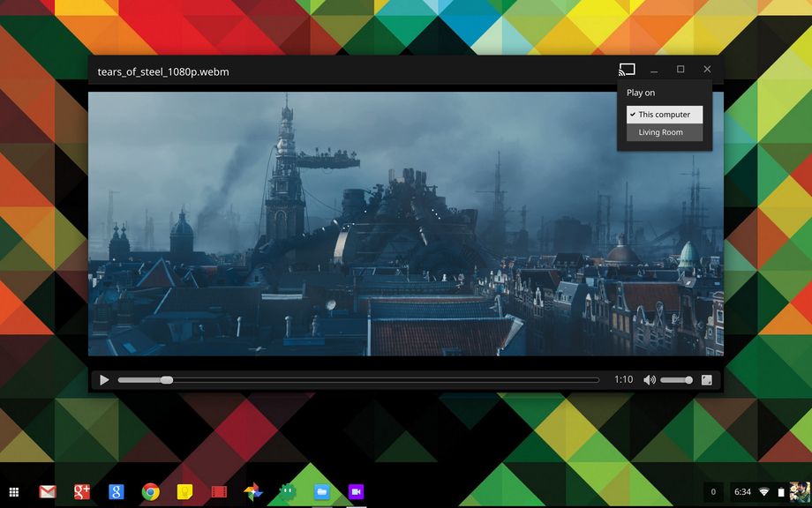
Task: Launch Google+ from the shelf
Action: click(82, 491)
